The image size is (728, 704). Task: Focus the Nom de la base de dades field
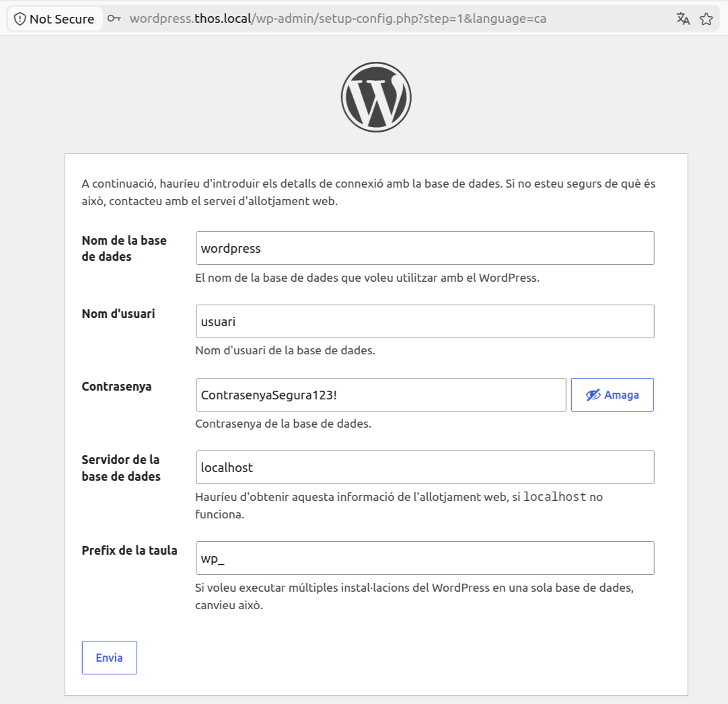coord(425,248)
